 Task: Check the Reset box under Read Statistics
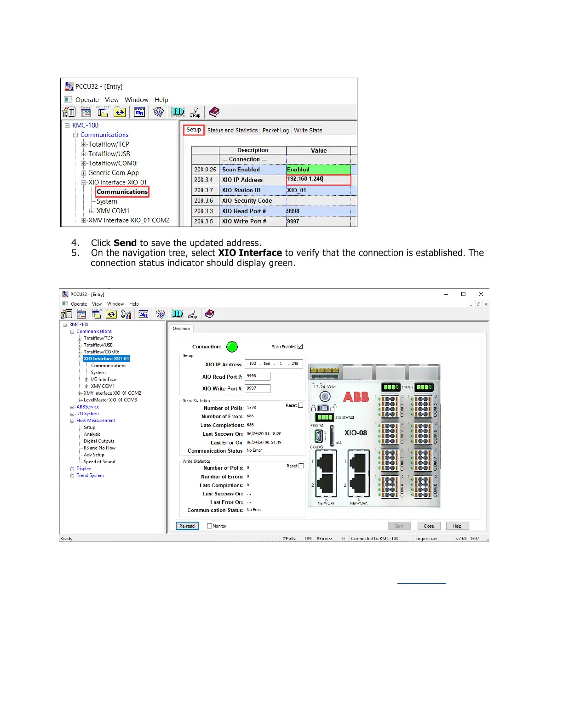pyautogui.click(x=301, y=405)
